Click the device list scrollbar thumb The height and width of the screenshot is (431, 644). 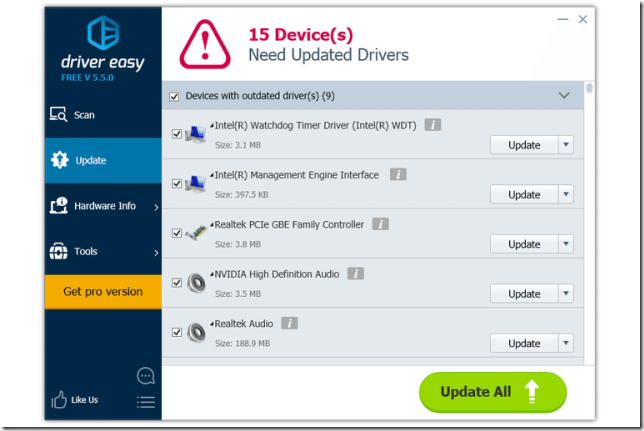pyautogui.click(x=589, y=88)
